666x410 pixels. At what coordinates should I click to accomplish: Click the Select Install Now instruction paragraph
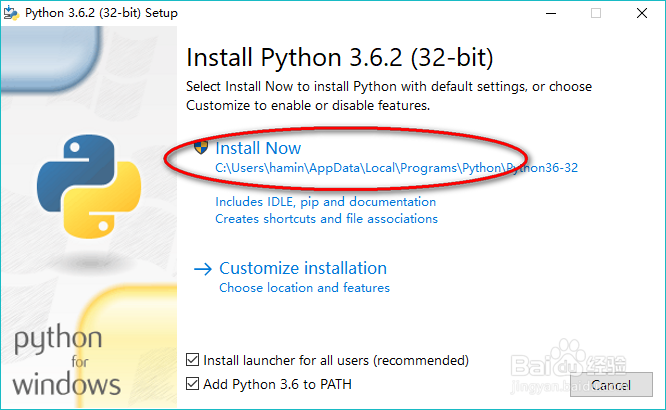(x=389, y=96)
